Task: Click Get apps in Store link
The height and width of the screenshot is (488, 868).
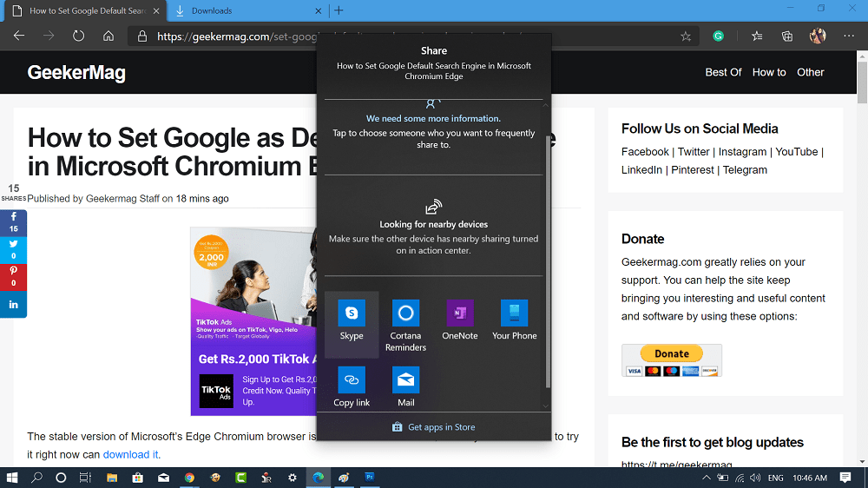Action: [433, 427]
